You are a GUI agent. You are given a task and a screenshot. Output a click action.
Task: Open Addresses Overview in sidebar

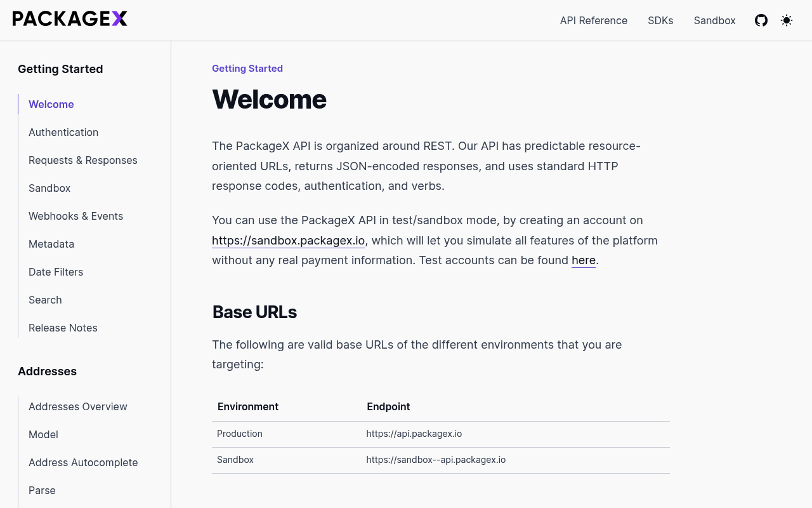pyautogui.click(x=78, y=406)
